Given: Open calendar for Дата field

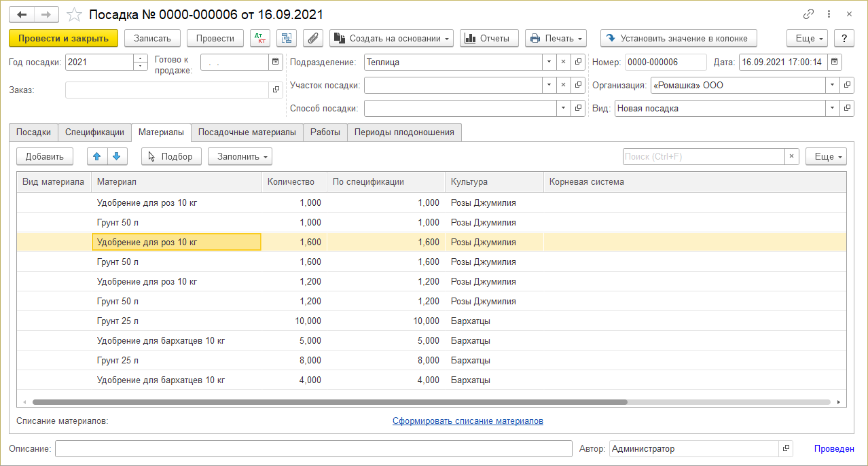Looking at the screenshot, I should click(835, 62).
